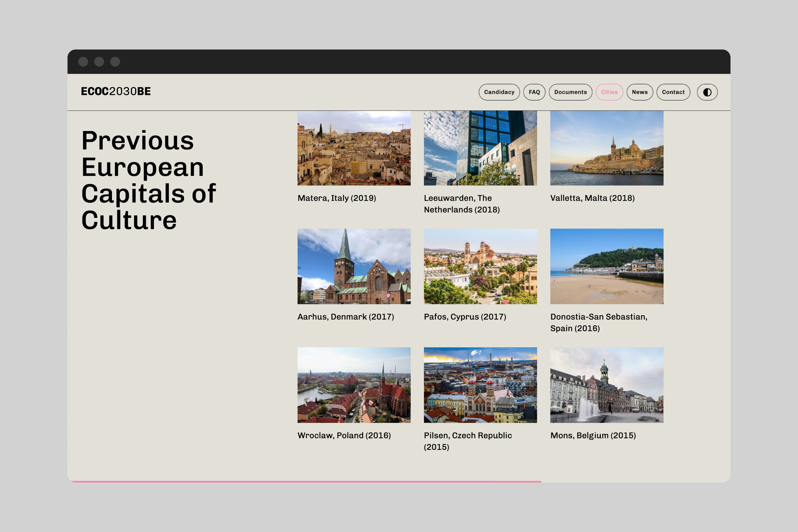Image resolution: width=798 pixels, height=532 pixels.
Task: Click the Valletta, Malta (2018) caption
Action: tap(592, 198)
